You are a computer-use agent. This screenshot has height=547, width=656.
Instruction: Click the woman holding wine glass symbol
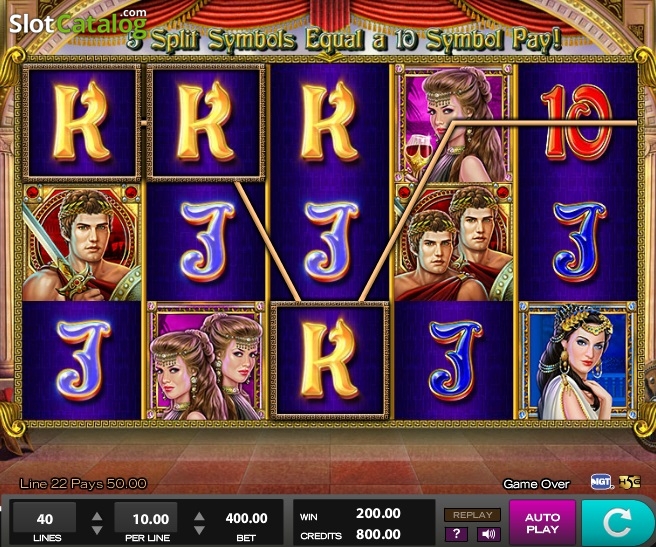454,124
